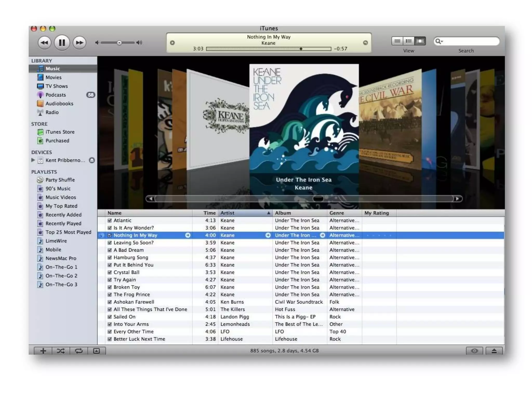This screenshot has width=532, height=399.
Task: Click the add playlist plus button
Action: point(43,351)
